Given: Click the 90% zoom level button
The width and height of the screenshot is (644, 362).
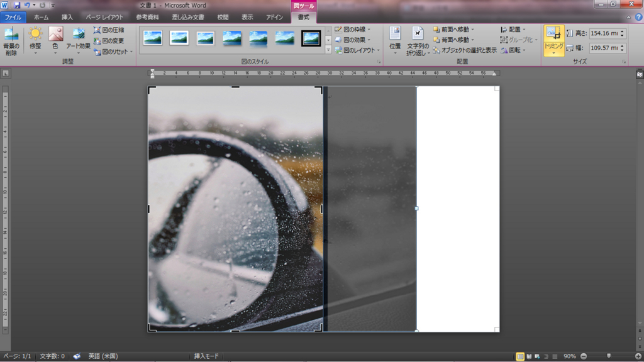Looking at the screenshot, I should click(570, 356).
